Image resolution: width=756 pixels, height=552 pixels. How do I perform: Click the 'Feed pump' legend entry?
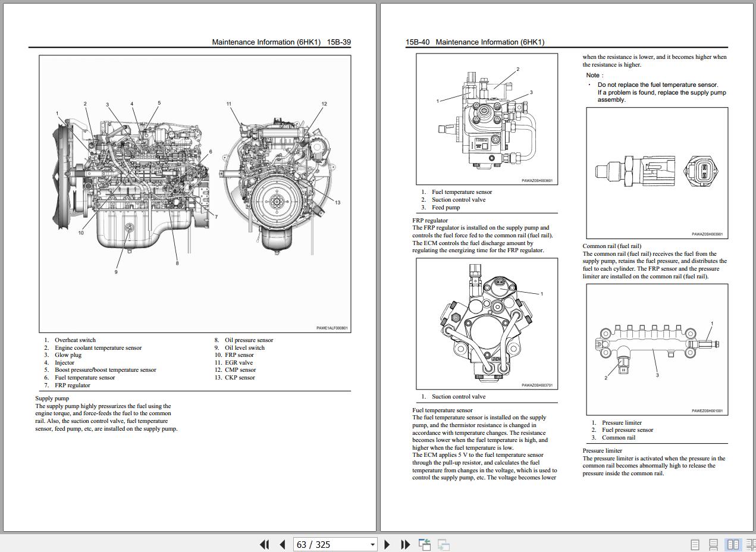click(x=446, y=208)
